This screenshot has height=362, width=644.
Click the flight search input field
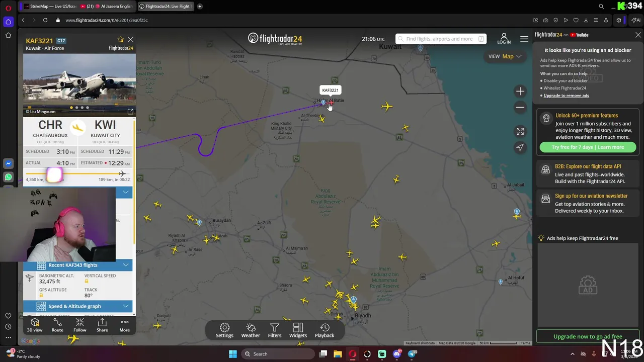tap(441, 39)
